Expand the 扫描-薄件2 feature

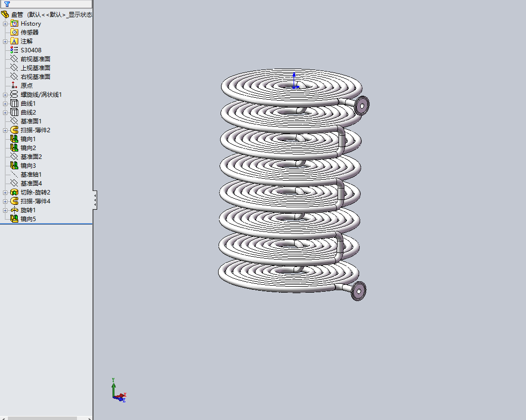pyautogui.click(x=5, y=130)
